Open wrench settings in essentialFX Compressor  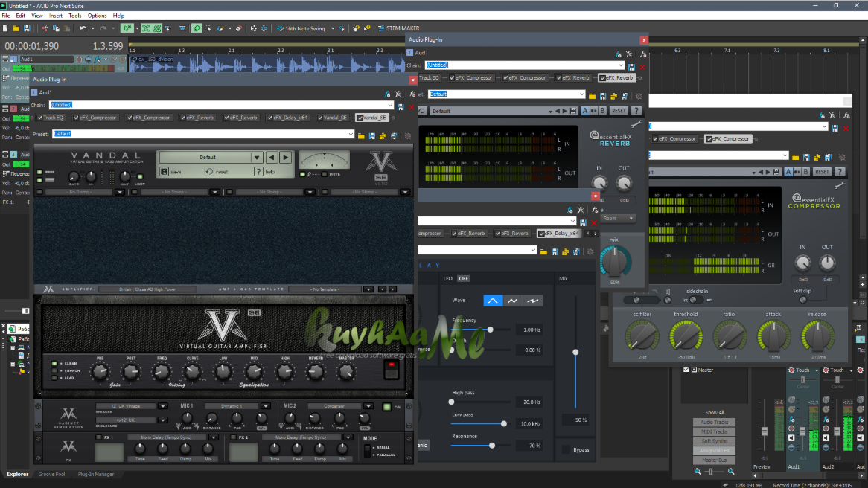(840, 185)
